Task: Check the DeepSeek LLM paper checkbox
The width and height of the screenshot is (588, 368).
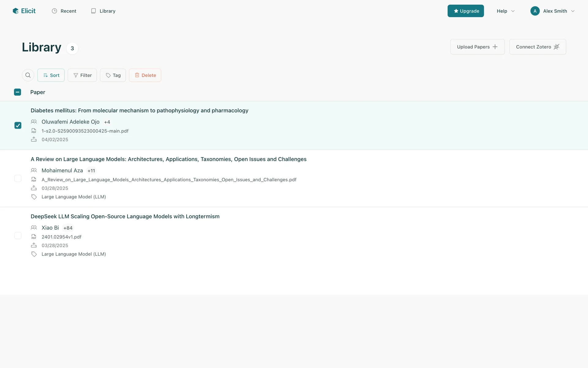Action: tap(18, 236)
